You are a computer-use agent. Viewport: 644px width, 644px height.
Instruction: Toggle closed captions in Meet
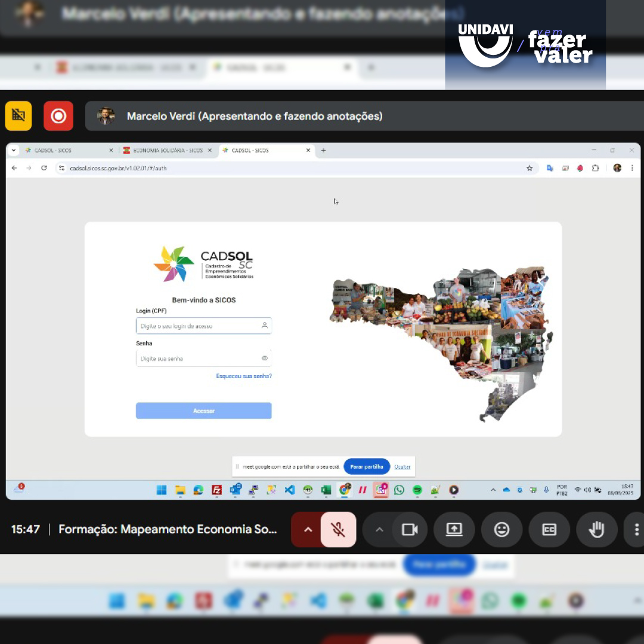click(549, 530)
